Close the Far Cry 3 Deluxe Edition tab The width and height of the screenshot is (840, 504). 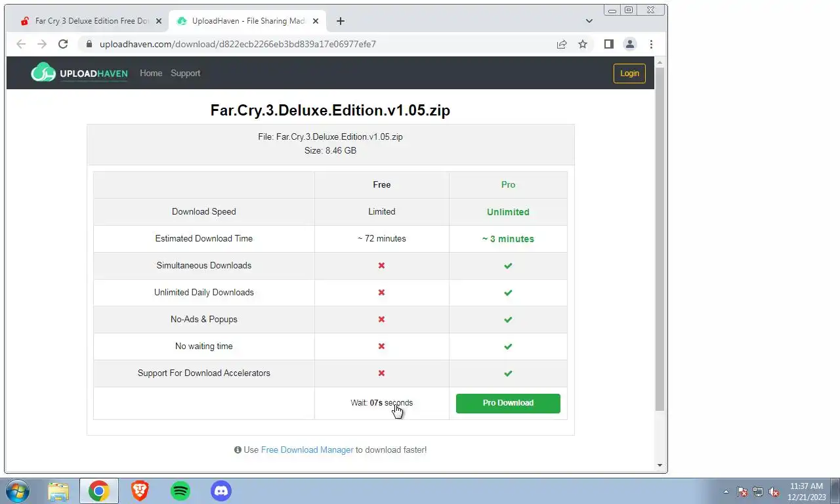(x=158, y=21)
